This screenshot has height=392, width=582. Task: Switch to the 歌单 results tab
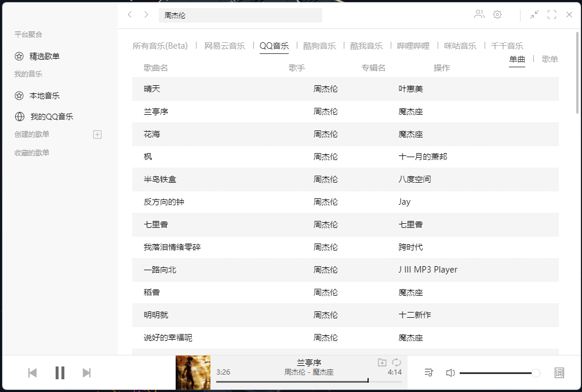click(x=550, y=59)
